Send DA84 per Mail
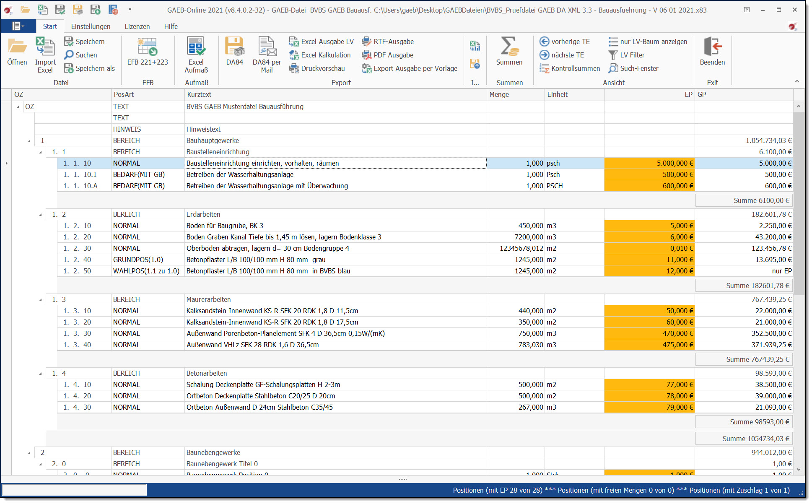Viewport: 812px width, 504px height. coord(267,55)
